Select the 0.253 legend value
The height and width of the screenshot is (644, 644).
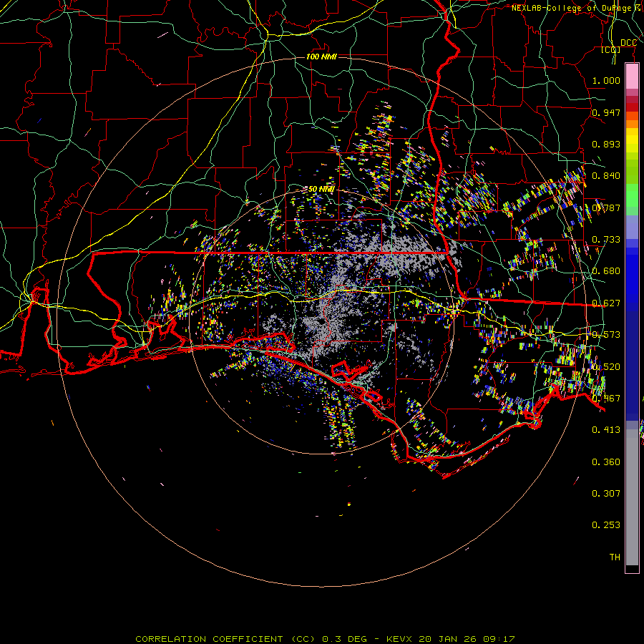pos(606,525)
